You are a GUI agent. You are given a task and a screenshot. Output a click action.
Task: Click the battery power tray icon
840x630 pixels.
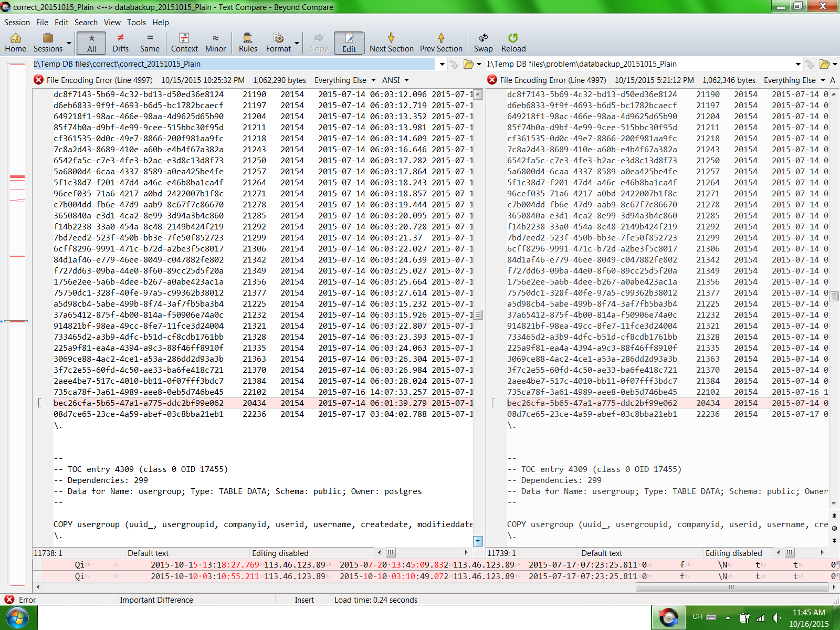tap(744, 618)
